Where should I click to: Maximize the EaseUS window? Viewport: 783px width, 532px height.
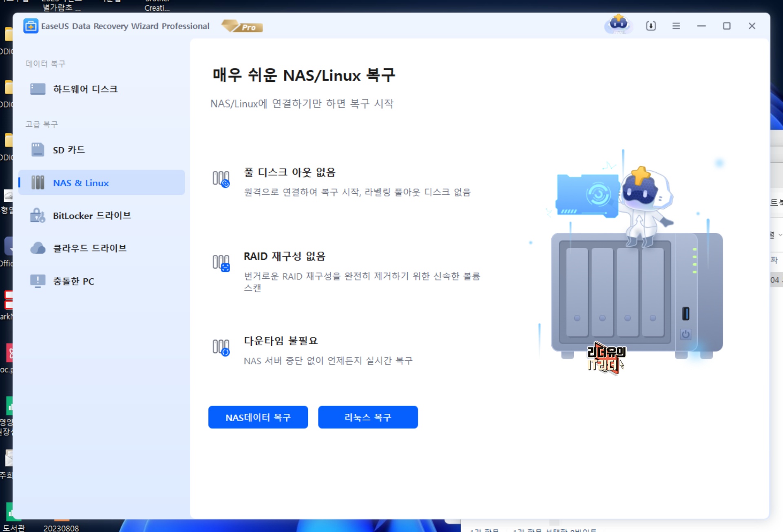[x=727, y=26]
